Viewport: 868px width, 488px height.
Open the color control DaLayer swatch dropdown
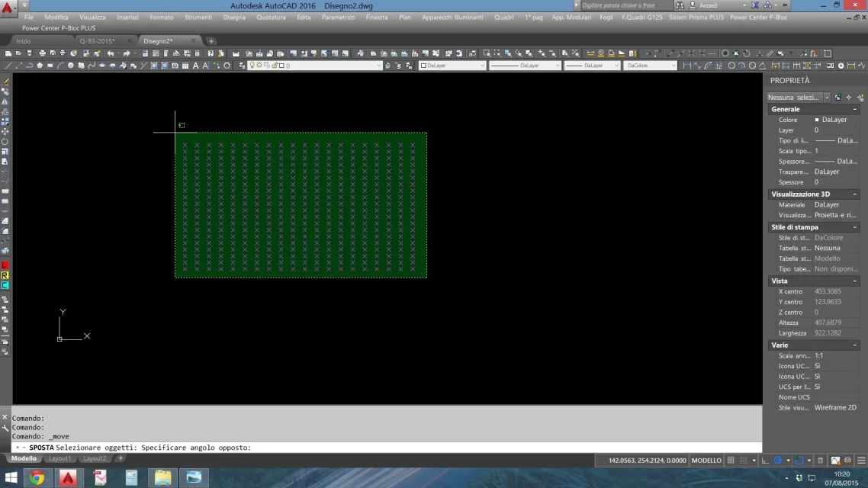pos(452,66)
